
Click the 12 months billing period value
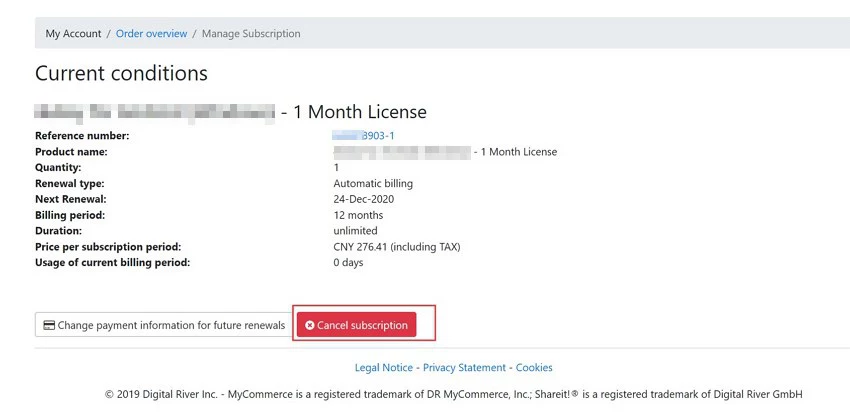pos(358,215)
